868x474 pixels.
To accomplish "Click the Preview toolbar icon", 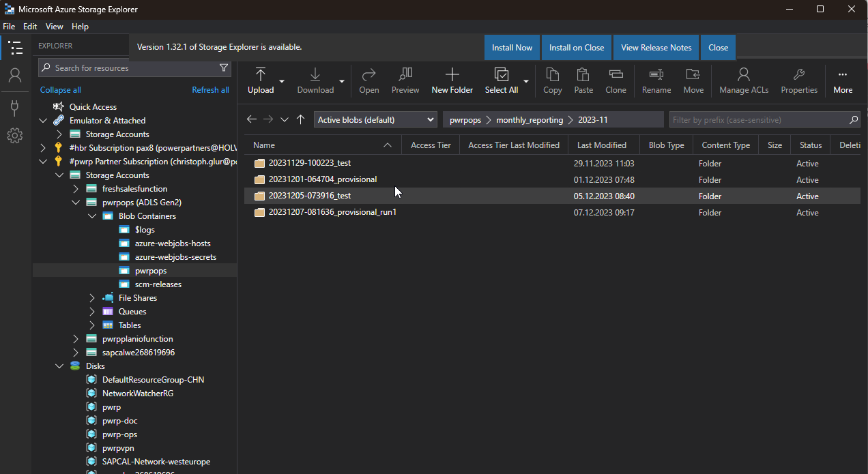I will (x=405, y=81).
